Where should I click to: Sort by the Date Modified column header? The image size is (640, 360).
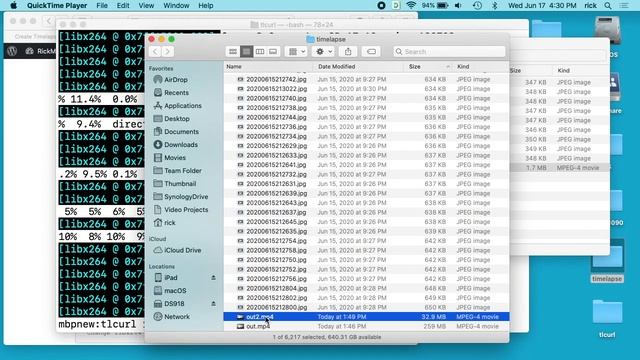[x=359, y=67]
